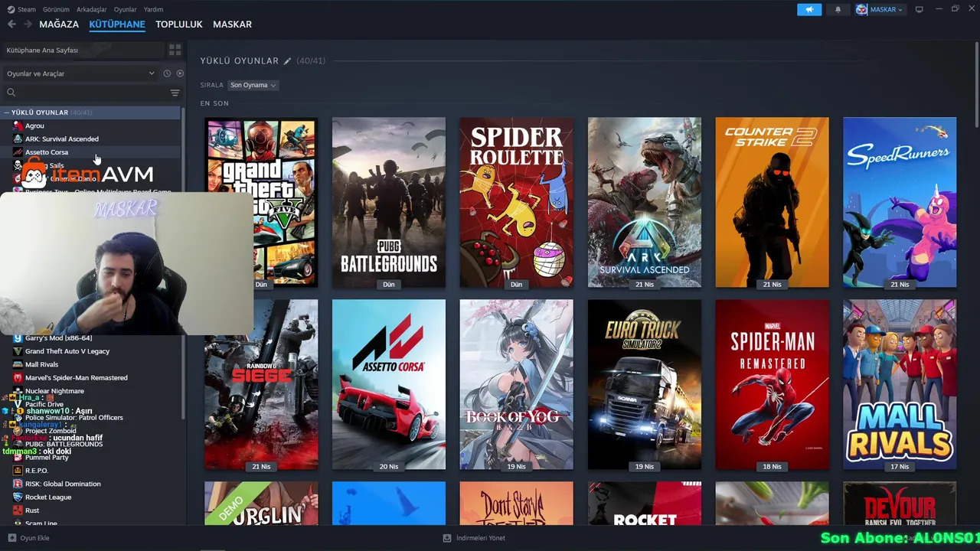The width and height of the screenshot is (980, 551).
Task: Go back with the left arrow
Action: [x=11, y=24]
